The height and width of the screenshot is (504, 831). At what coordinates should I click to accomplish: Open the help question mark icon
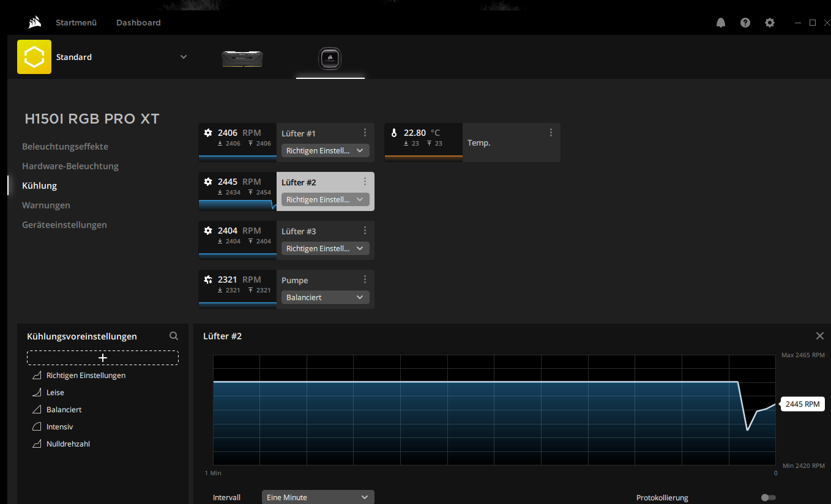point(745,23)
